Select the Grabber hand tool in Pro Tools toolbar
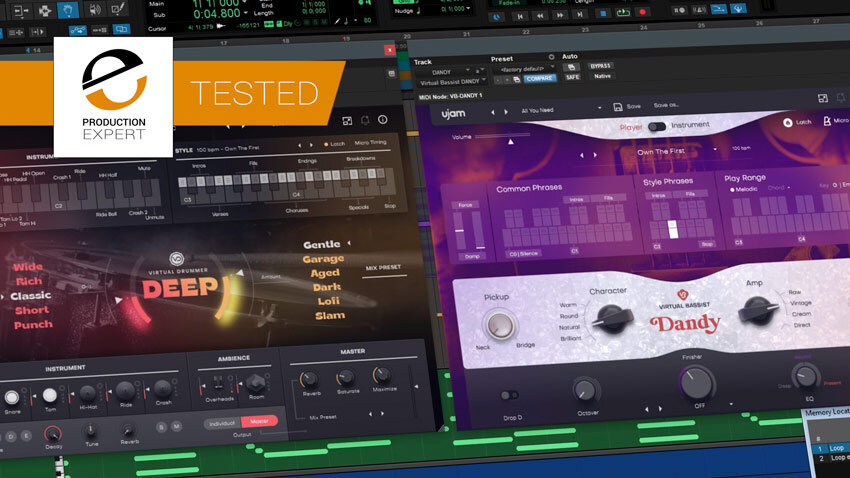The width and height of the screenshot is (850, 478). pos(68,10)
